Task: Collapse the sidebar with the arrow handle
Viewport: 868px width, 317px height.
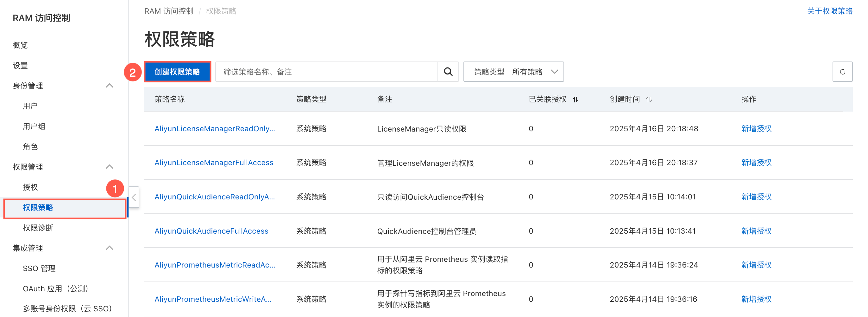Action: [x=134, y=197]
